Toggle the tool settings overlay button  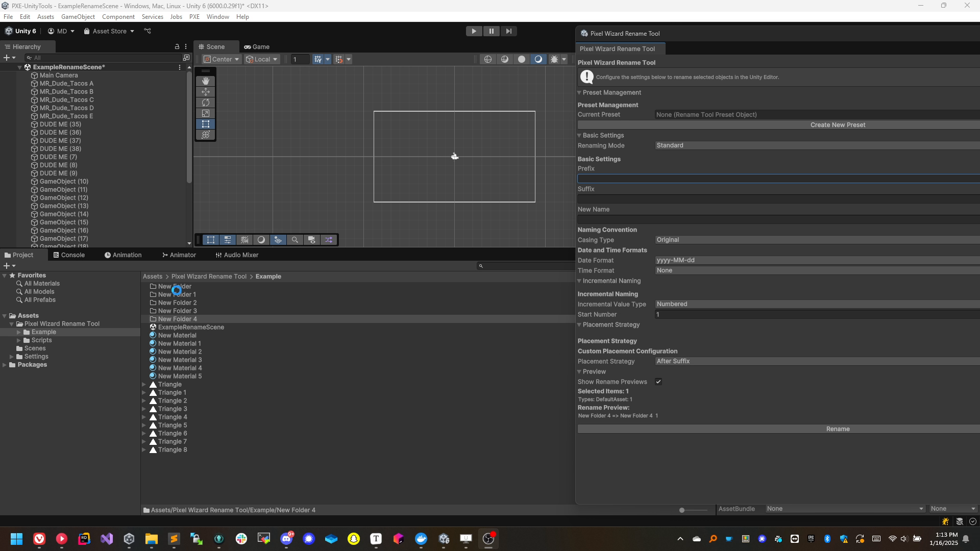228,240
